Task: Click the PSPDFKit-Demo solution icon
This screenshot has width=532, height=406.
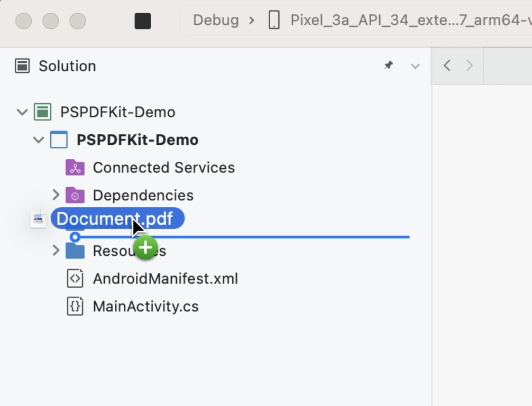Action: click(x=42, y=112)
